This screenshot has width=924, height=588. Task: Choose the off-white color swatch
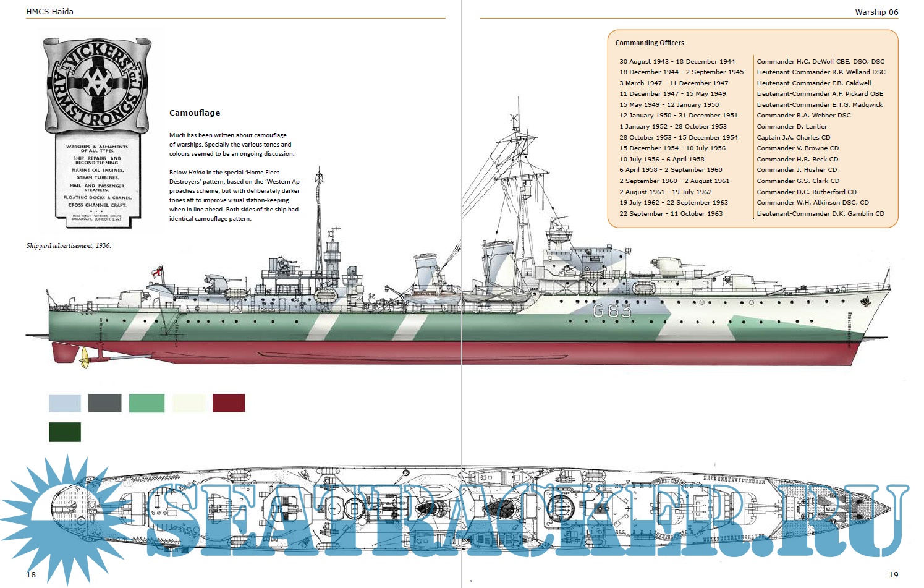click(x=189, y=403)
